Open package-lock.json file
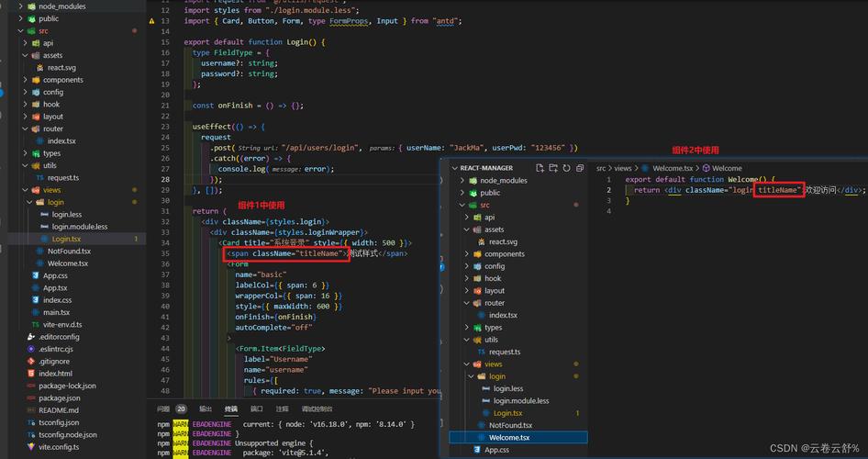868x459 pixels. pyautogui.click(x=67, y=386)
